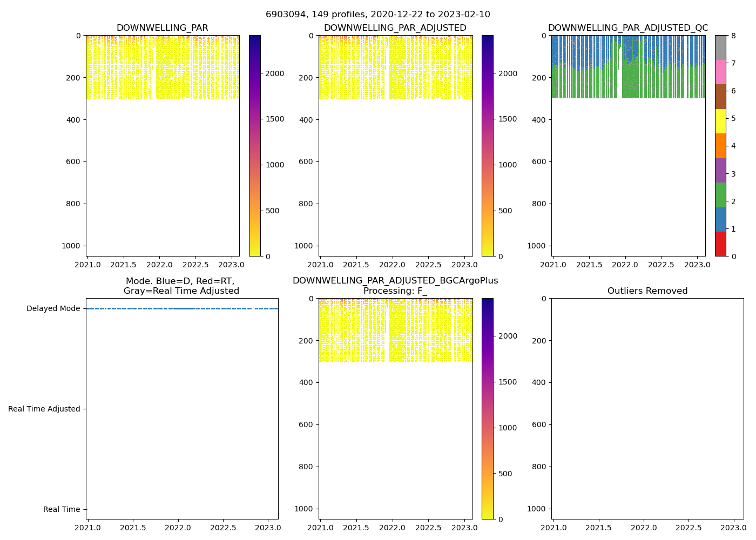Click the orange swatch in the QC colorbar
Viewport: 756px width, 540px height.
[x=720, y=146]
